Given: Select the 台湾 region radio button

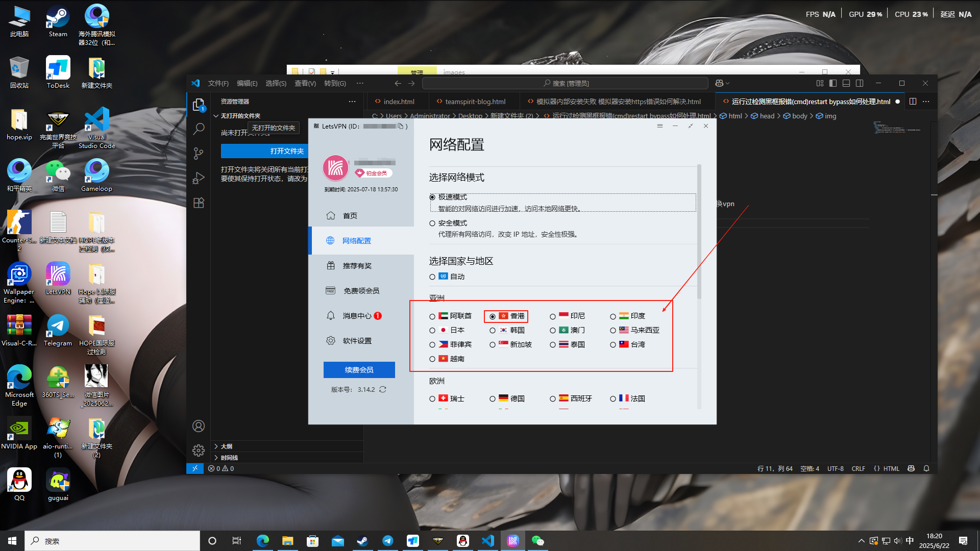Looking at the screenshot, I should (613, 345).
